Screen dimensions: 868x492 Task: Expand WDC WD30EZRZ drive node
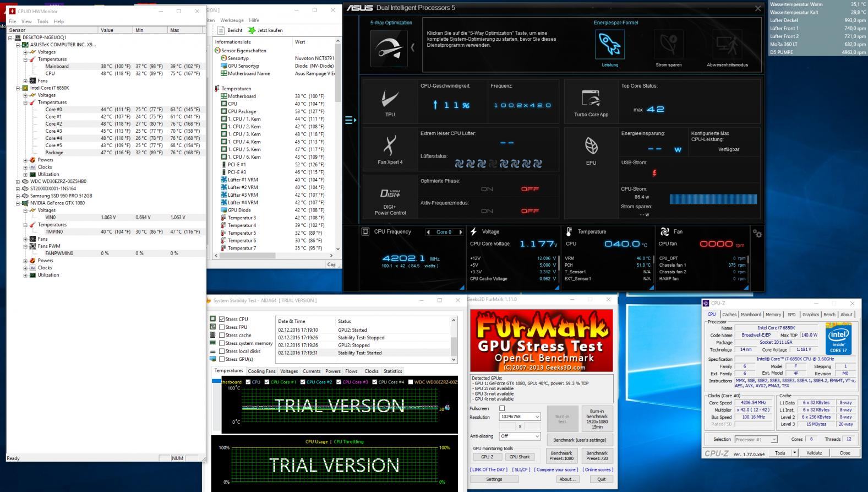[x=18, y=181]
